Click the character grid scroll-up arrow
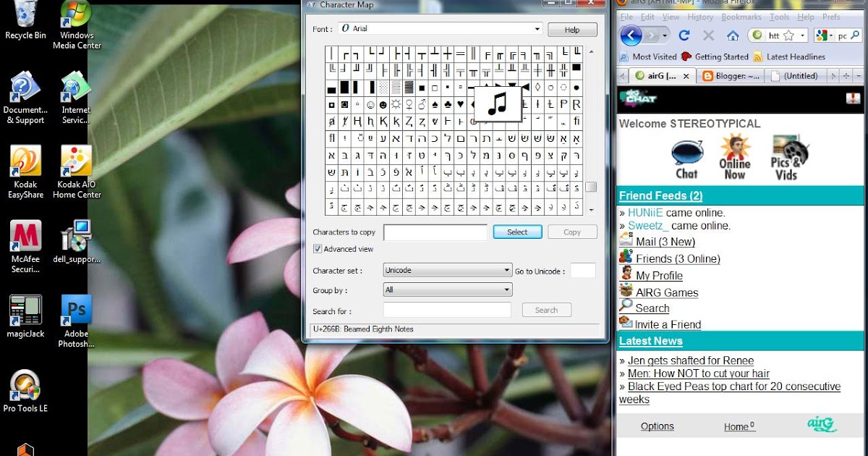868x456 pixels. click(x=591, y=52)
